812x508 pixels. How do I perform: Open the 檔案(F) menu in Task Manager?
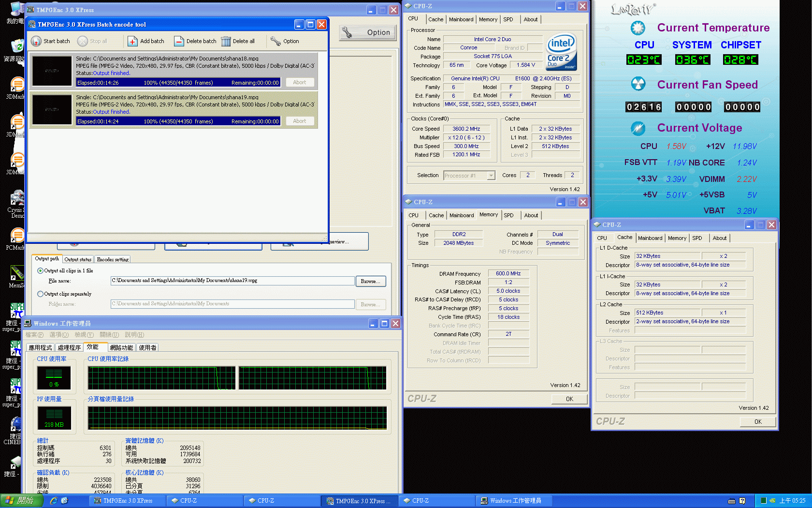click(x=34, y=335)
